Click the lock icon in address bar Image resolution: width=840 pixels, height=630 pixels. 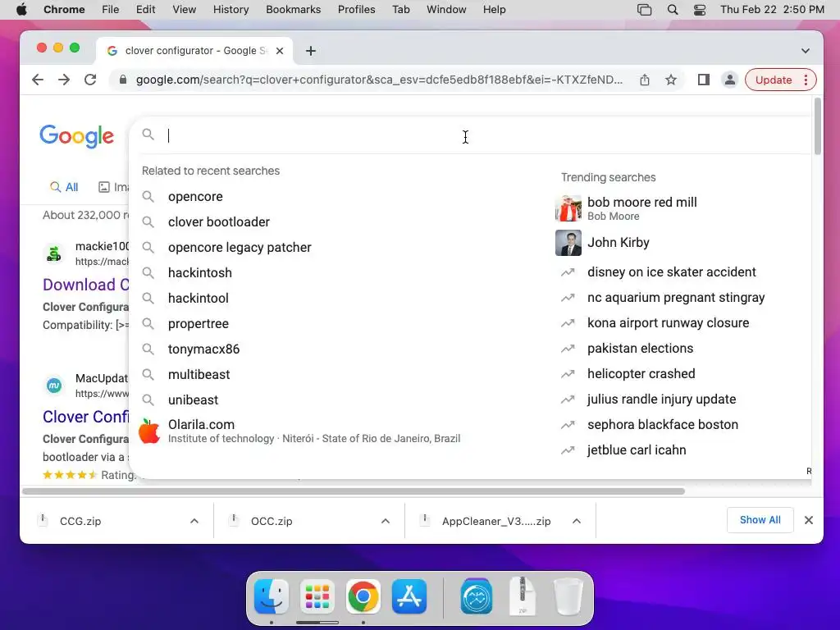123,80
